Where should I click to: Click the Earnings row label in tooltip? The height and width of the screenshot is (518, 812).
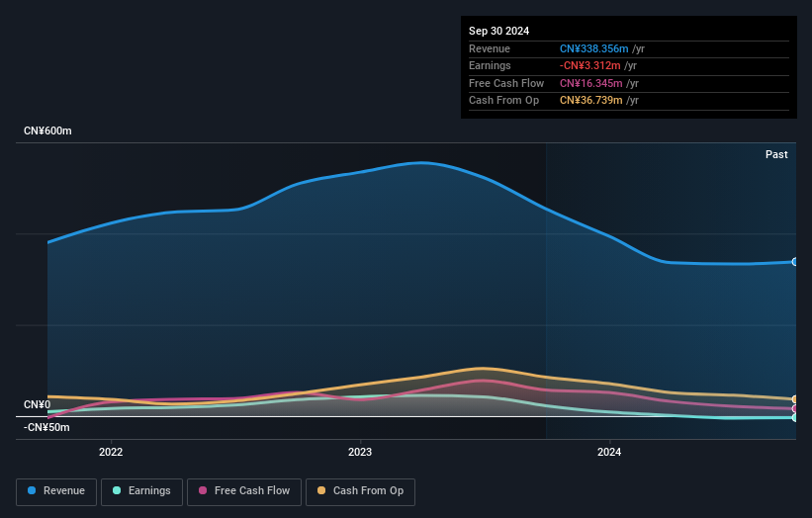click(490, 65)
